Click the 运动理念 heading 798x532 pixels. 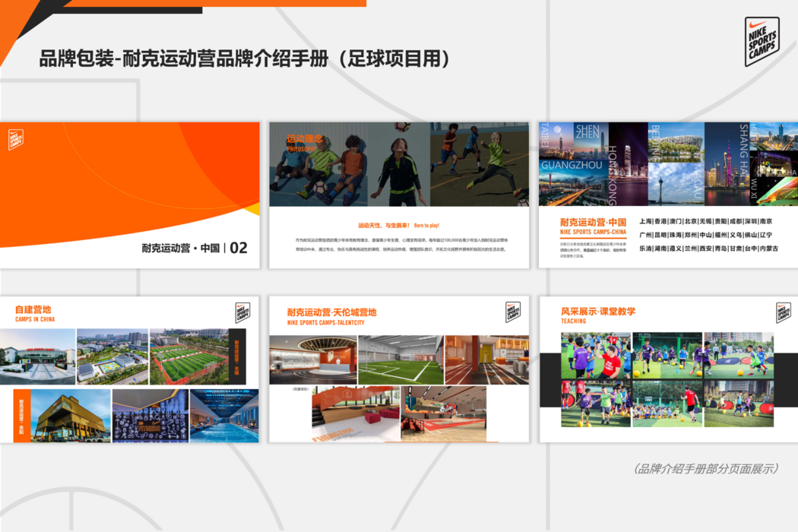304,138
